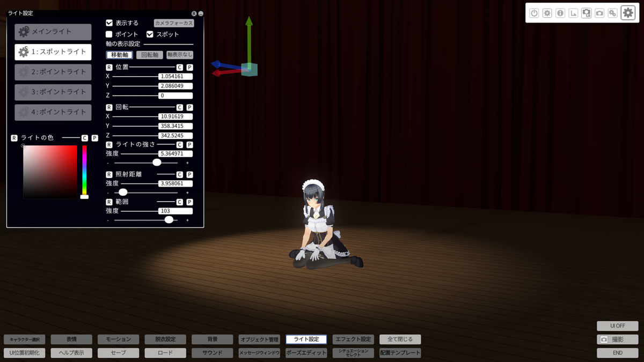Click the angle ruler icon in top toolbar

[x=573, y=13]
